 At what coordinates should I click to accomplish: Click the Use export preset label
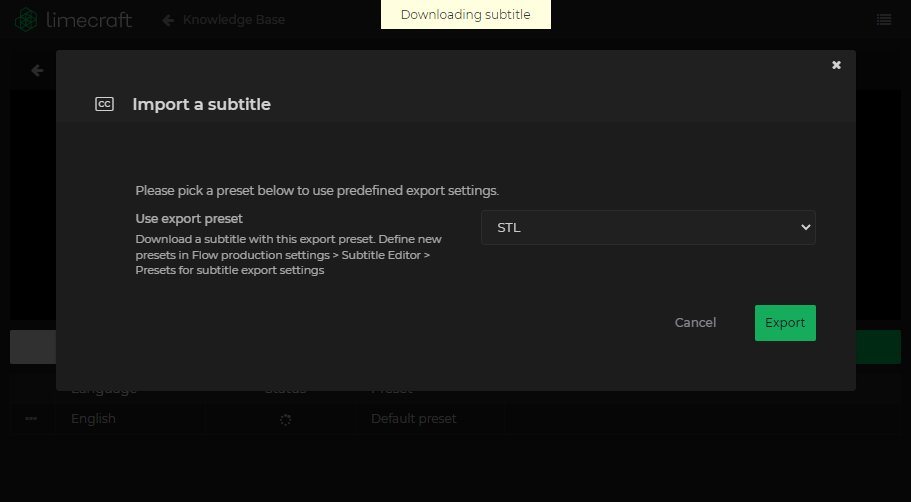click(x=189, y=219)
